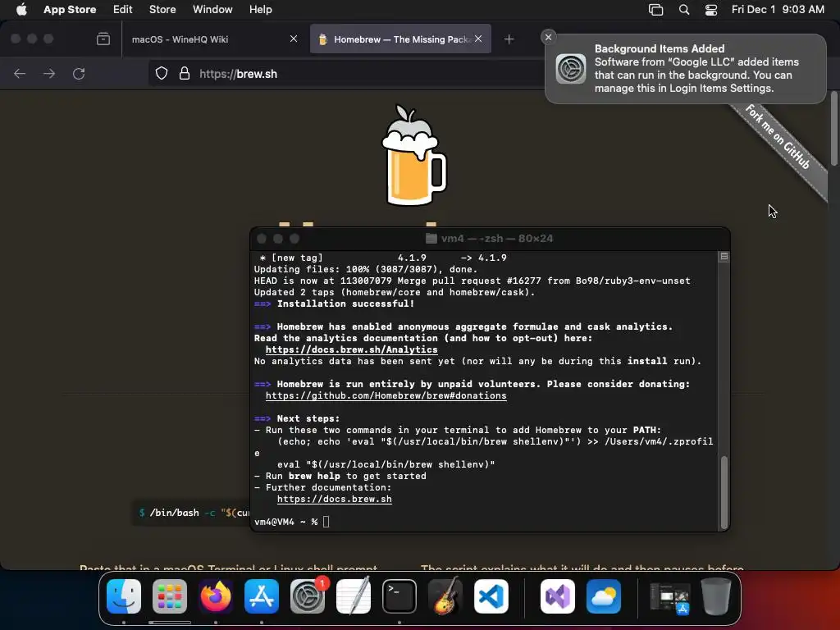Screen dimensions: 840x630
Task: Click the browser page vertical scrollbar
Action: [834, 129]
